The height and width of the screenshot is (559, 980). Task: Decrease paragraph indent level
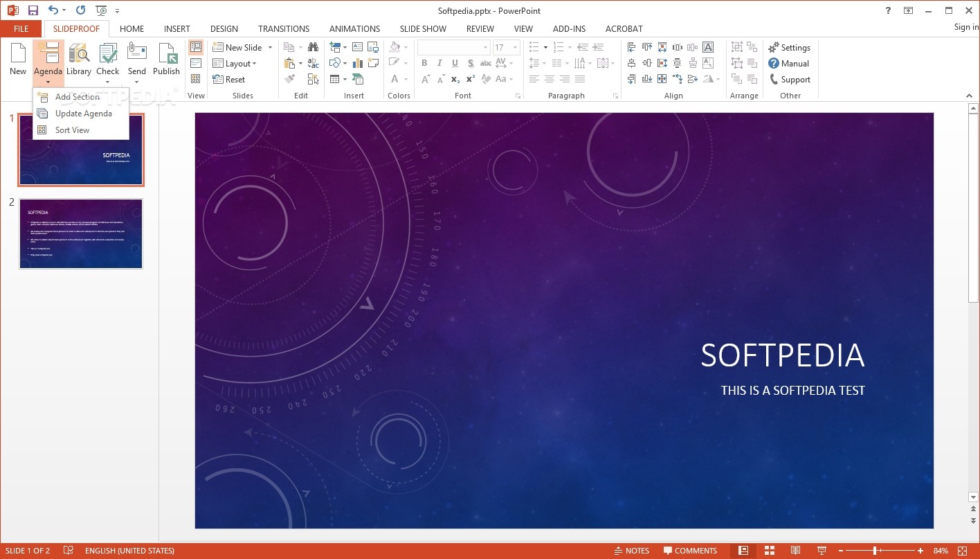point(582,47)
